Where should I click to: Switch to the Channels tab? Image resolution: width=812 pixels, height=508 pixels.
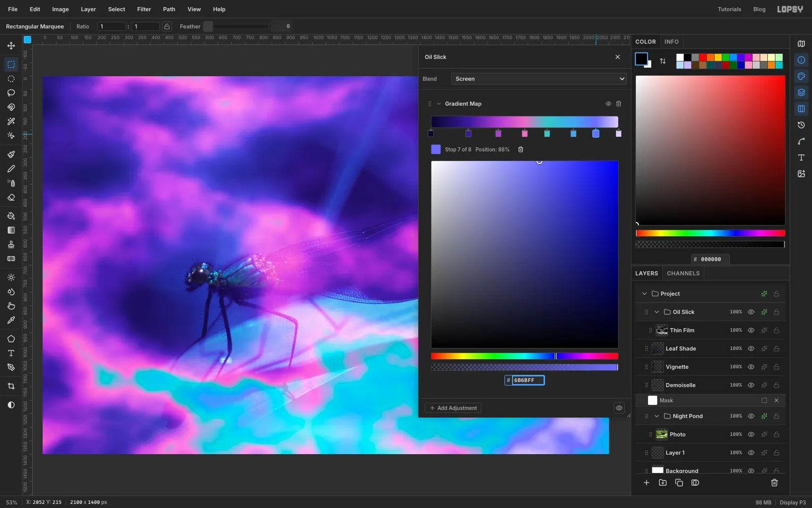pyautogui.click(x=683, y=273)
